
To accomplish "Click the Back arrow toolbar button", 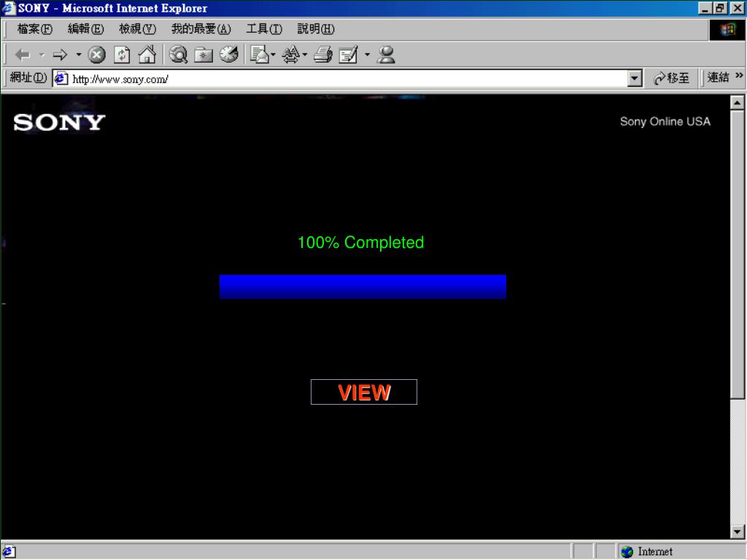I will 23,55.
